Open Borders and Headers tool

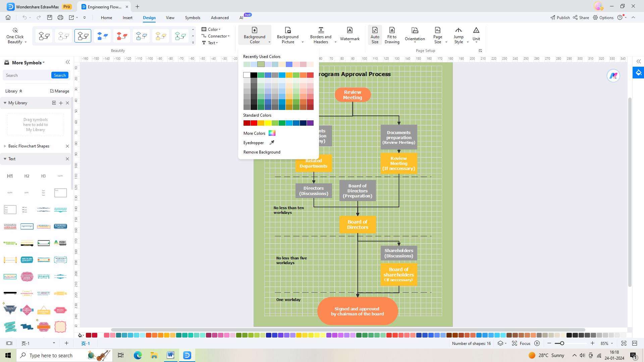[321, 35]
